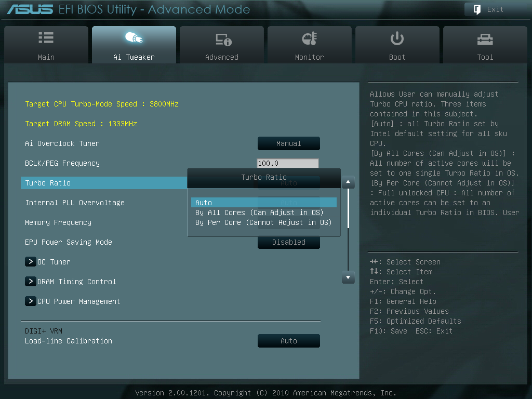Choose By All Cores (Can Adjust in OS)
Image resolution: width=532 pixels, height=399 pixels.
coord(259,212)
